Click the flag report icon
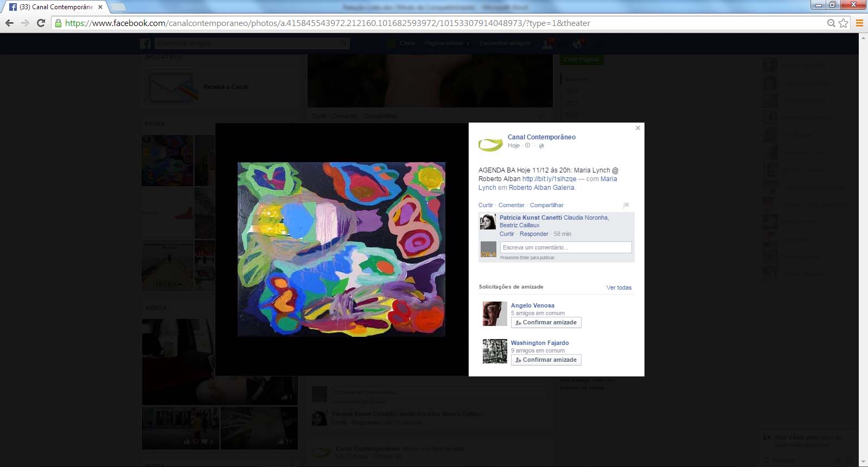Image resolution: width=868 pixels, height=467 pixels. [x=626, y=205]
